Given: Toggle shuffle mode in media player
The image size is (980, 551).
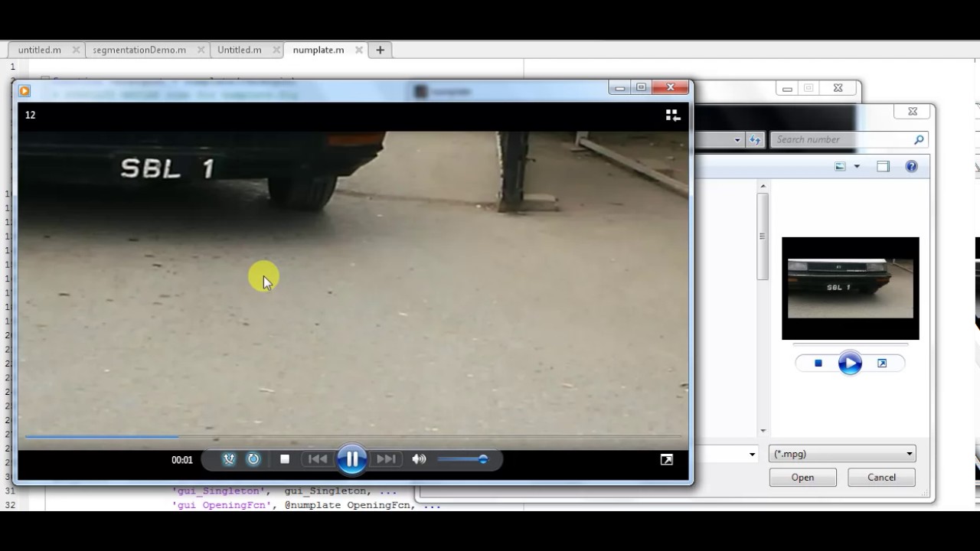Looking at the screenshot, I should [x=229, y=459].
